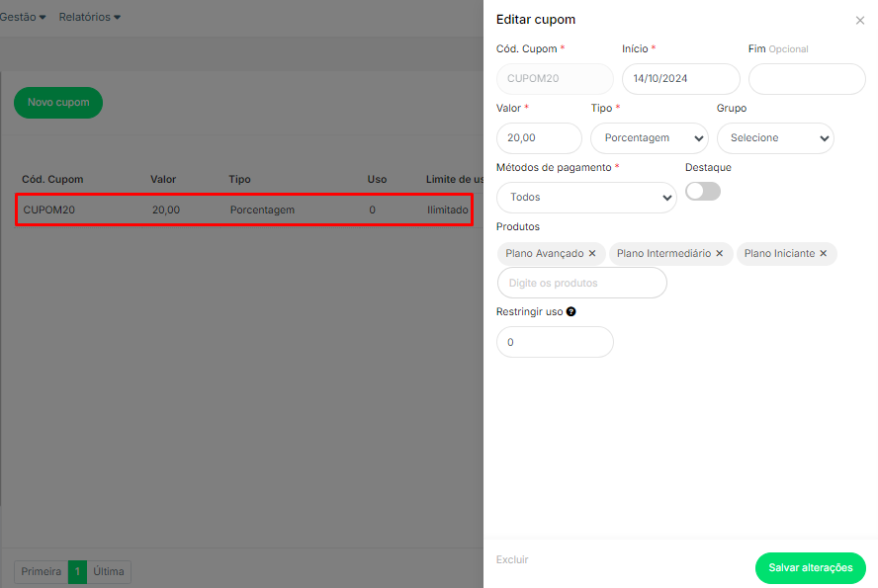The width and height of the screenshot is (878, 588).
Task: Focus the Valor input field
Action: click(539, 138)
